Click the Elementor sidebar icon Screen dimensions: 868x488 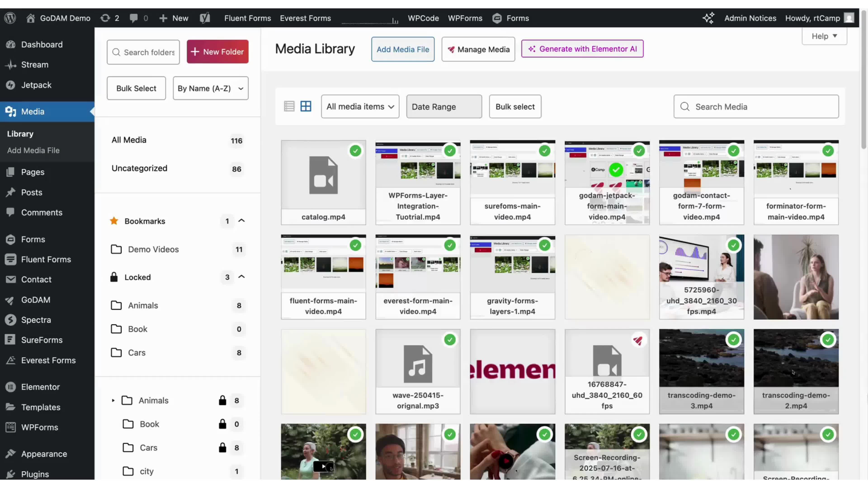tap(10, 387)
